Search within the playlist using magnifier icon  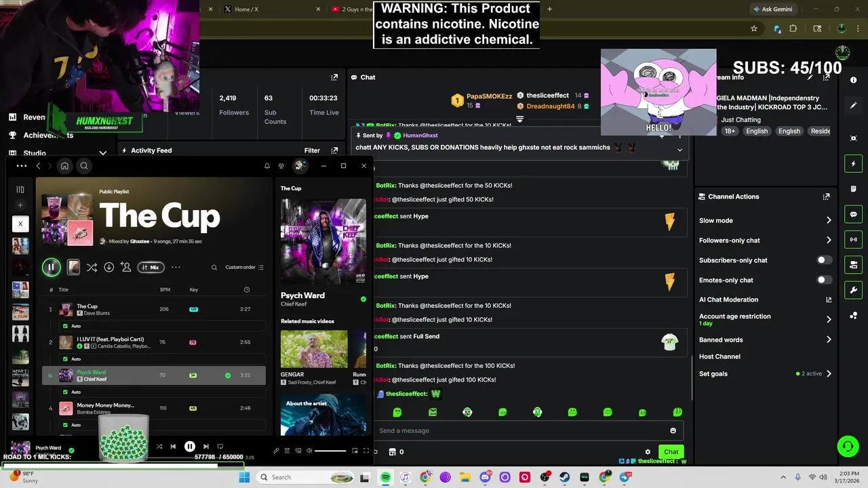tap(214, 267)
